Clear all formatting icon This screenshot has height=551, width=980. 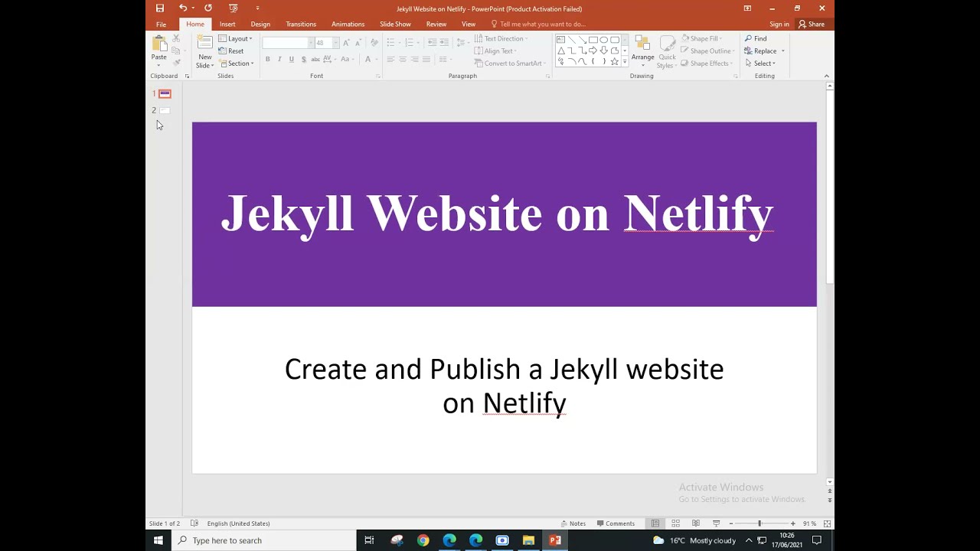(374, 43)
